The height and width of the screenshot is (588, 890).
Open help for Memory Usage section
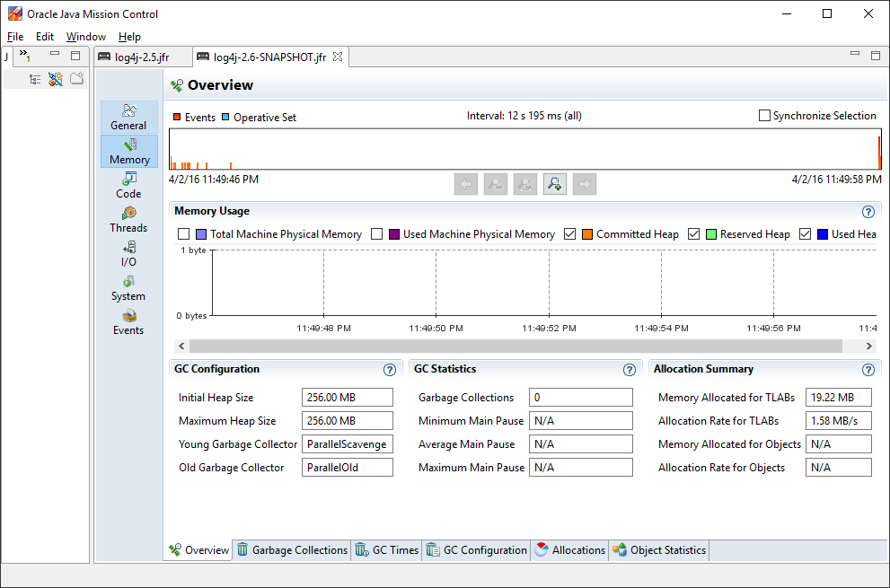coord(868,212)
